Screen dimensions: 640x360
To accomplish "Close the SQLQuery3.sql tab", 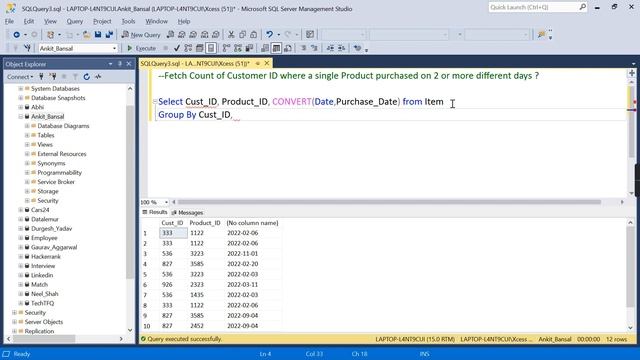I will (267, 63).
